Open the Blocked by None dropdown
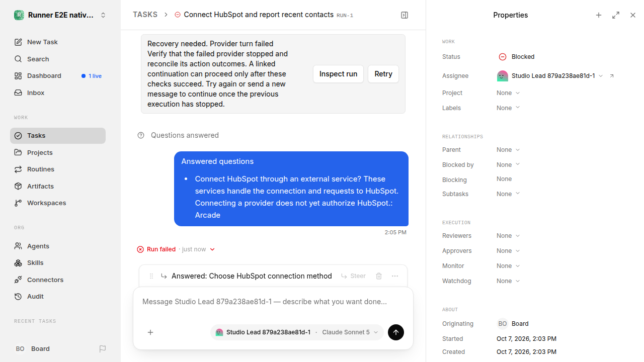 point(508,165)
